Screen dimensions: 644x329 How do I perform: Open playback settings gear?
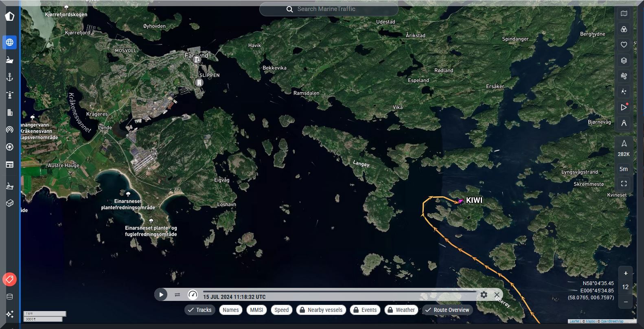[484, 294]
